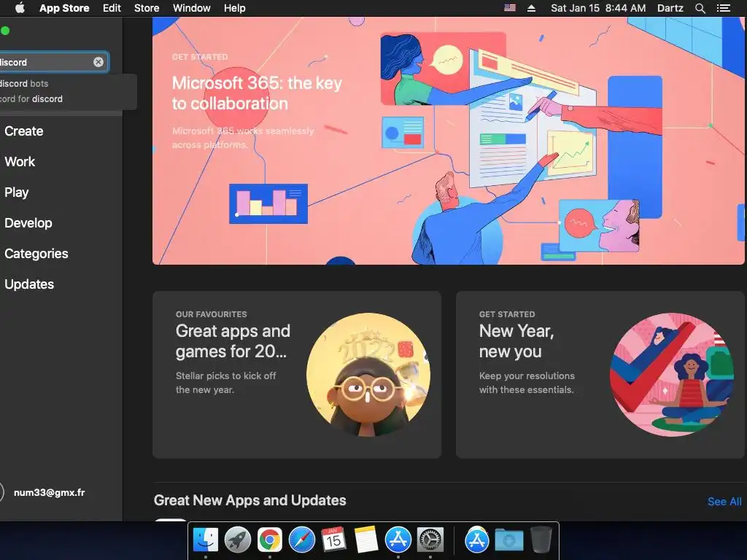The height and width of the screenshot is (560, 747).
Task: Open the Develop sidebar section
Action: coord(28,223)
